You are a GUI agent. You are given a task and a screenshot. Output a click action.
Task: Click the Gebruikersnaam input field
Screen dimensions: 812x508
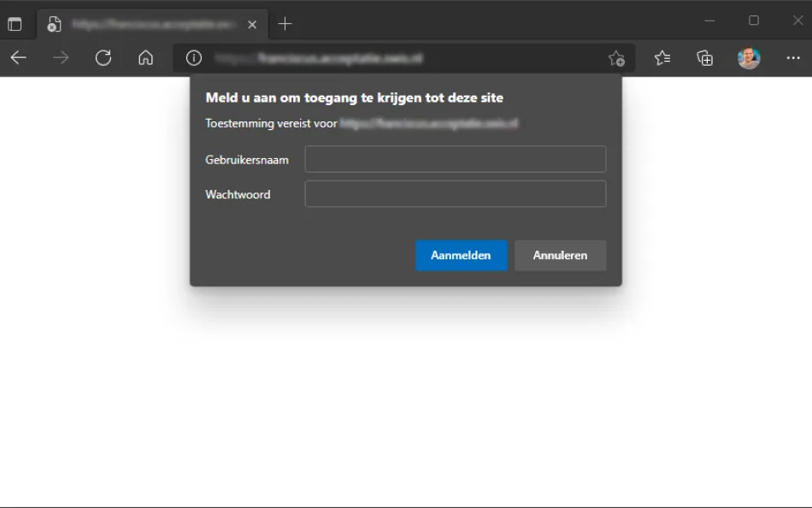point(455,158)
